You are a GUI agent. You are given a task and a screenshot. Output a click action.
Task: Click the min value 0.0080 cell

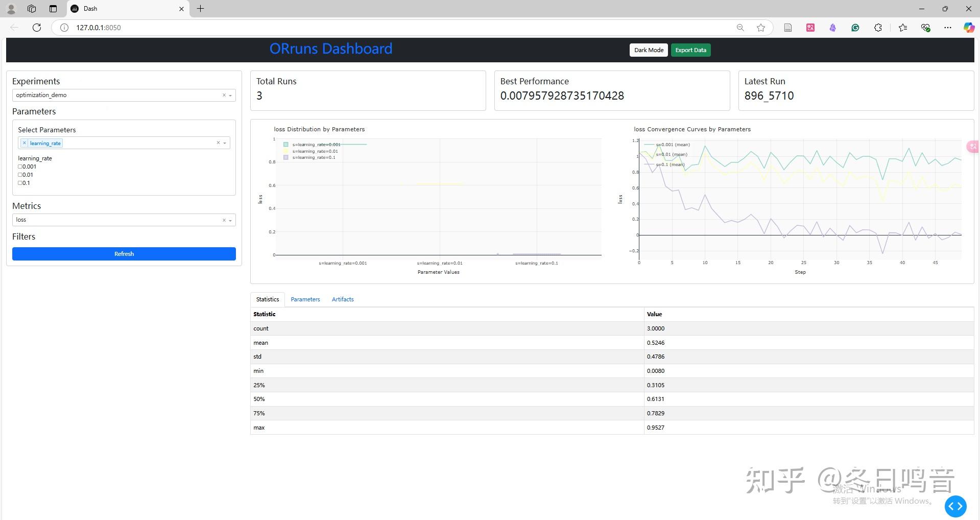809,371
